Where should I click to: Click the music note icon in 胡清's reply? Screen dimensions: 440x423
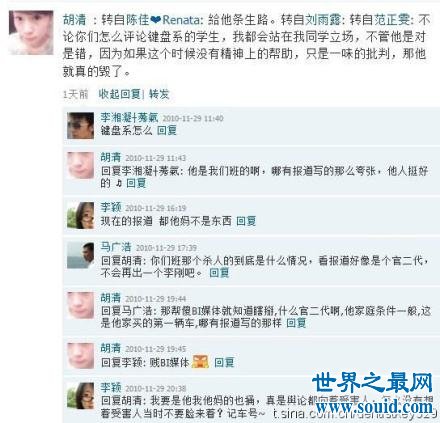pyautogui.click(x=118, y=183)
